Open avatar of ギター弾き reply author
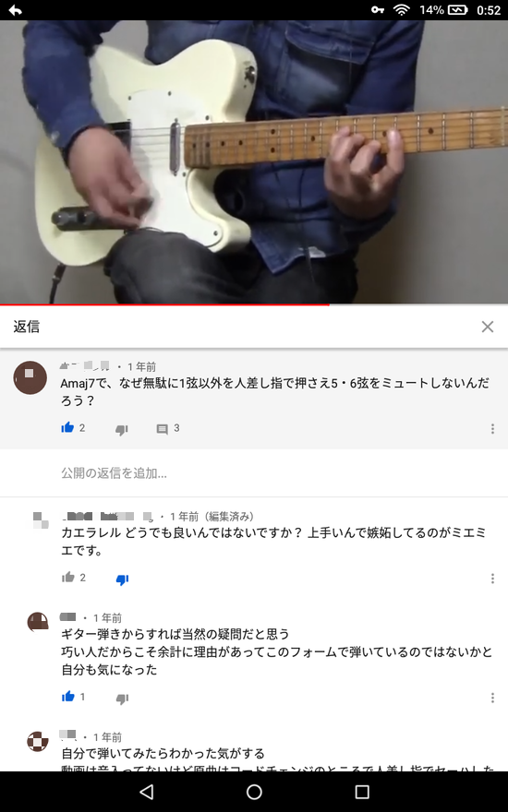The height and width of the screenshot is (812, 508). (x=38, y=622)
